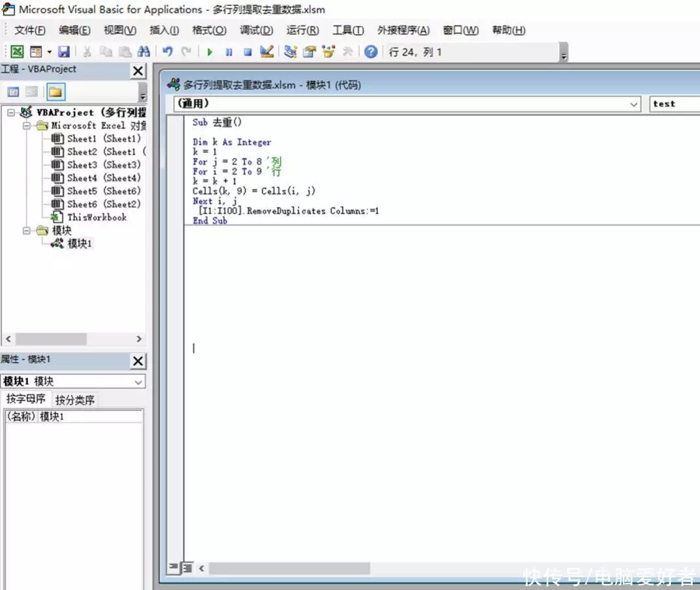
Task: Save the workbook with the floppy icon
Action: click(64, 52)
